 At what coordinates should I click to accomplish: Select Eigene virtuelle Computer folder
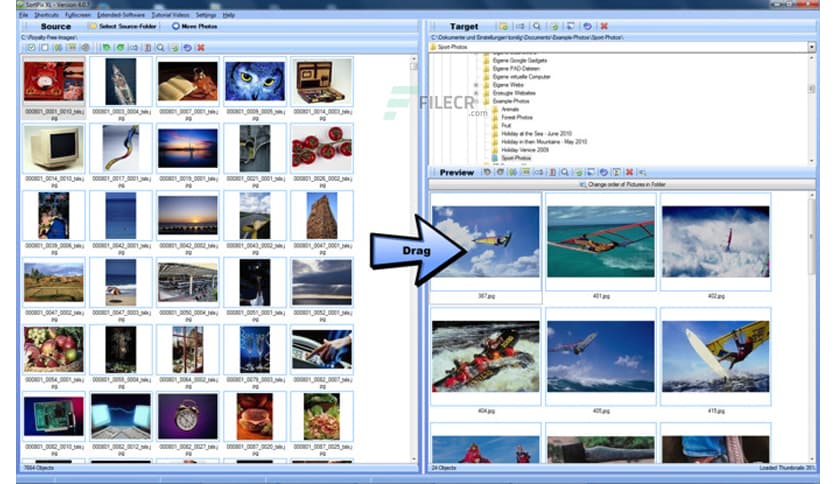tap(521, 77)
